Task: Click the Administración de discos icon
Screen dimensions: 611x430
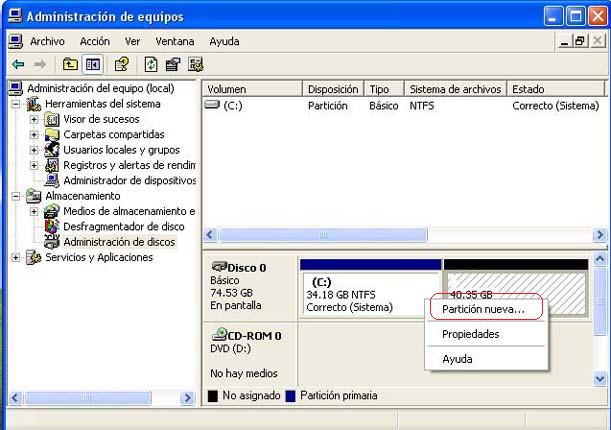Action: 52,242
